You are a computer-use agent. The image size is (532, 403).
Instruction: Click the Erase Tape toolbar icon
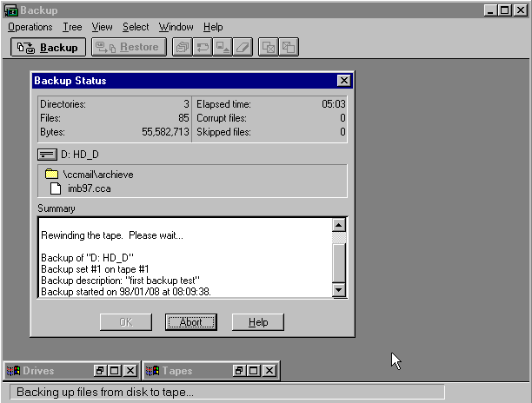coord(243,47)
